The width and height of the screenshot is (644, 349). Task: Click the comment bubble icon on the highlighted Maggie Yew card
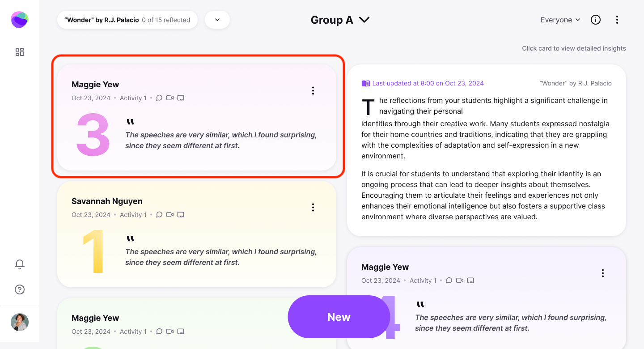159,98
